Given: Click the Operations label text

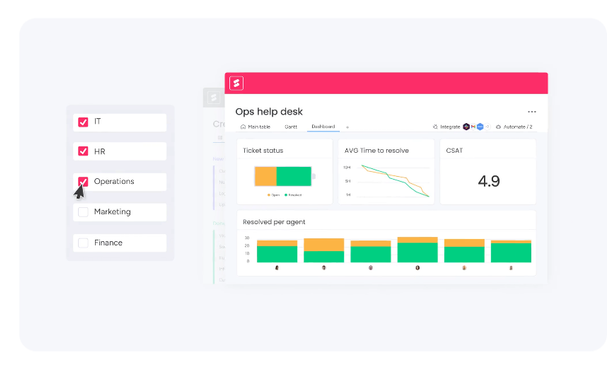Looking at the screenshot, I should tap(114, 181).
